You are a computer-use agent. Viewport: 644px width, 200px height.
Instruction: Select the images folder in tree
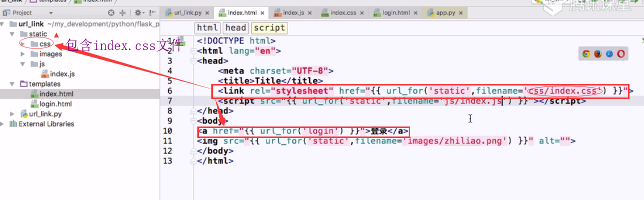pos(46,54)
